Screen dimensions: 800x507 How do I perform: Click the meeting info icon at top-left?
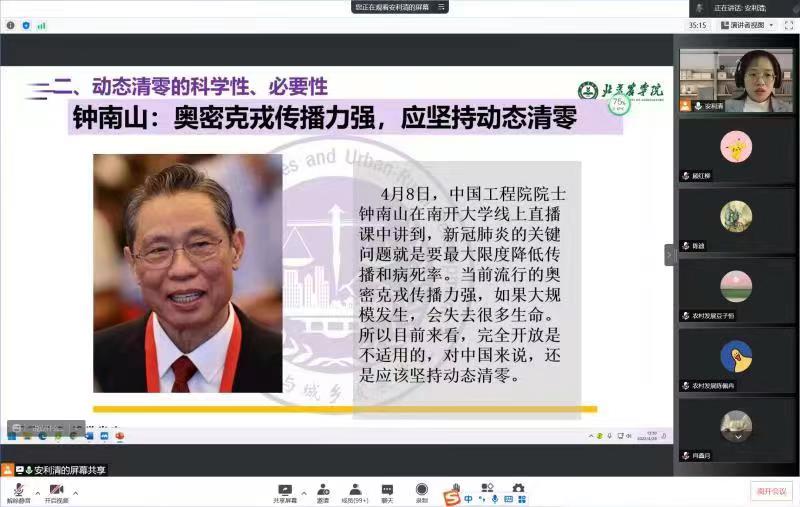(x=11, y=25)
